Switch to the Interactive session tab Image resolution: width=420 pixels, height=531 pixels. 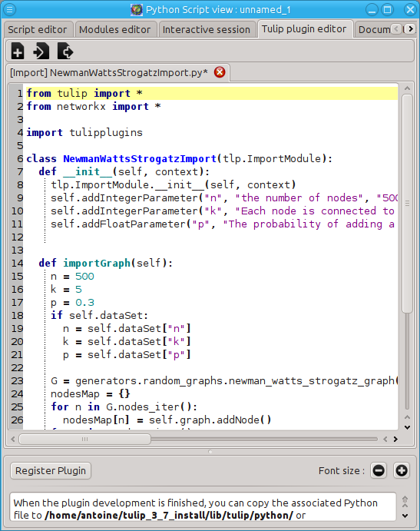pyautogui.click(x=206, y=29)
